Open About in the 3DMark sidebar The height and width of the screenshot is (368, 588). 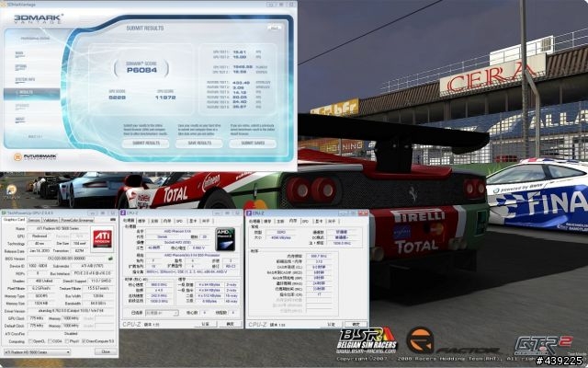(x=20, y=120)
